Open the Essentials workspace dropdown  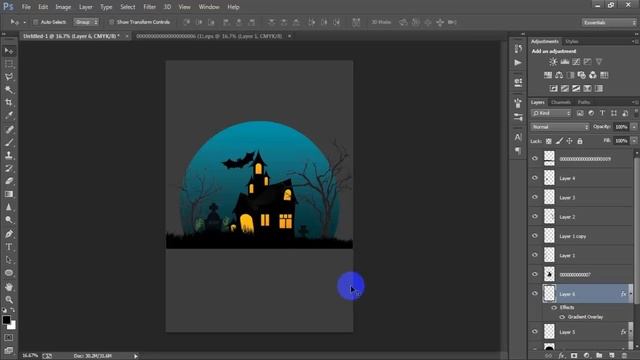click(x=609, y=22)
